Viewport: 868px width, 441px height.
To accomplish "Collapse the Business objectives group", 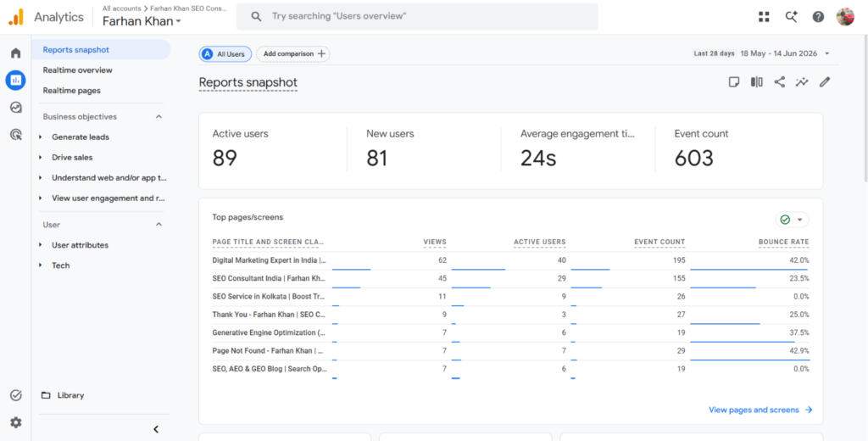I will point(159,117).
